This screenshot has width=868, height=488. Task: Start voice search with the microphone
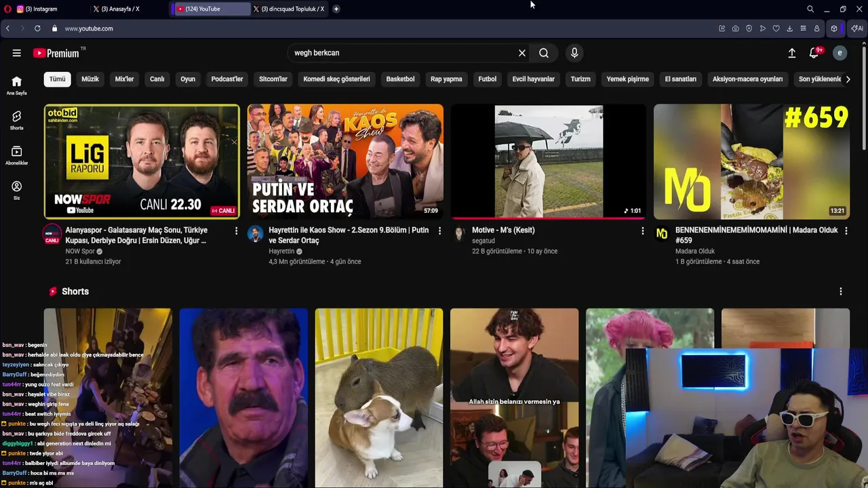click(574, 53)
